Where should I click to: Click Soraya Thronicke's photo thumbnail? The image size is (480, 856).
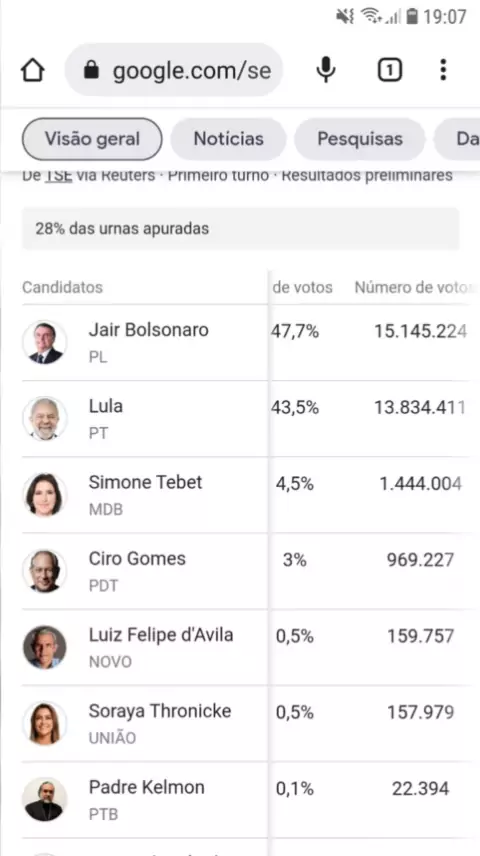[45, 723]
